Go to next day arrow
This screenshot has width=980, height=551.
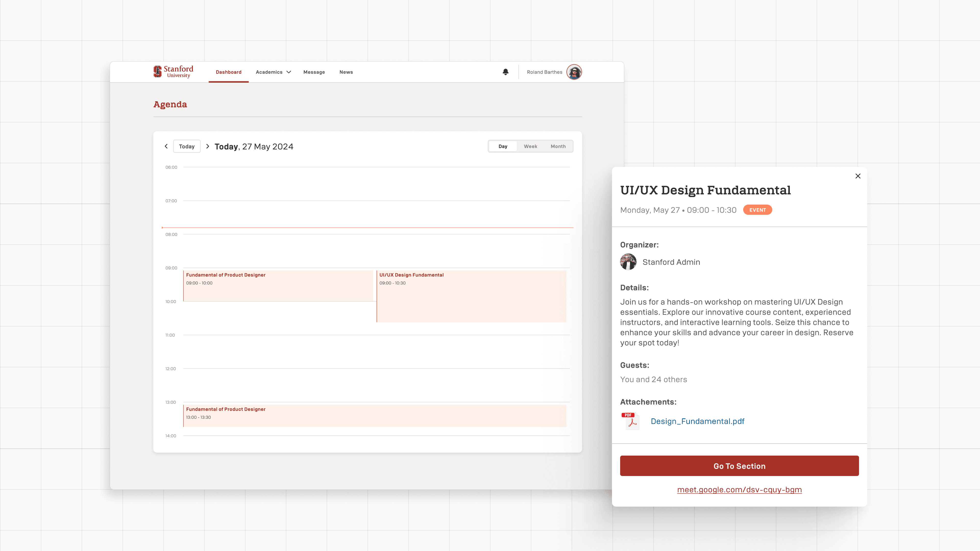coord(207,146)
